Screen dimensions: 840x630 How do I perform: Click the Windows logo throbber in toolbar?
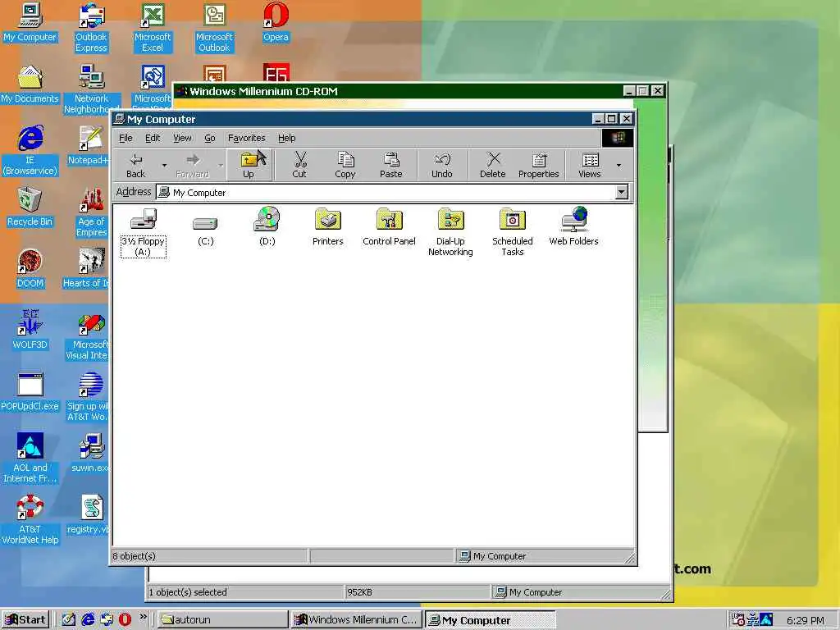617,138
